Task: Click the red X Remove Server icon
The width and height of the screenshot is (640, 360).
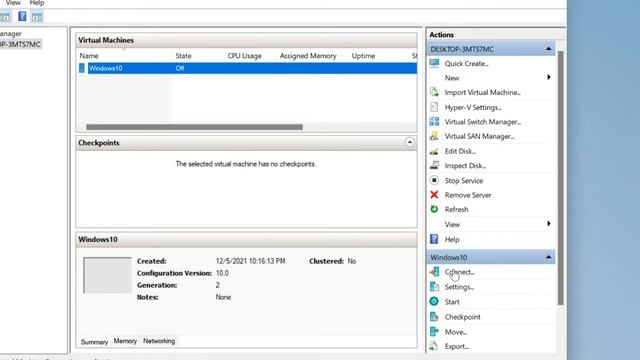Action: tap(434, 195)
